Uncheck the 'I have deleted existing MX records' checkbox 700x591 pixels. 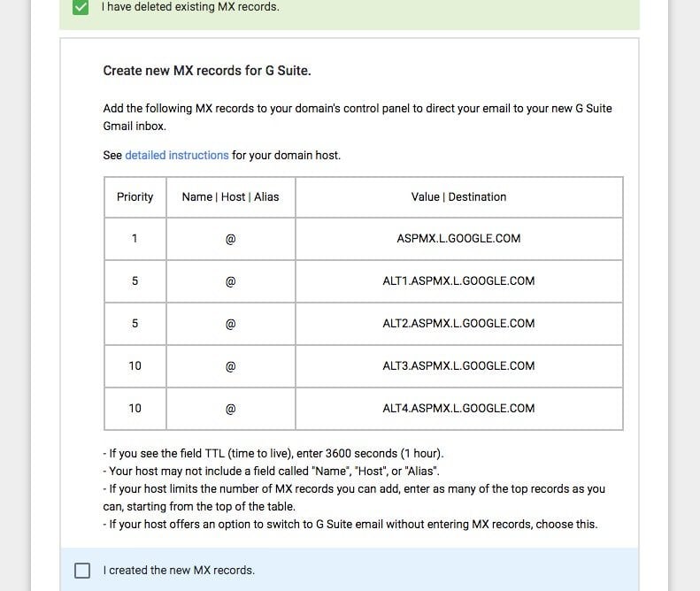tap(81, 7)
